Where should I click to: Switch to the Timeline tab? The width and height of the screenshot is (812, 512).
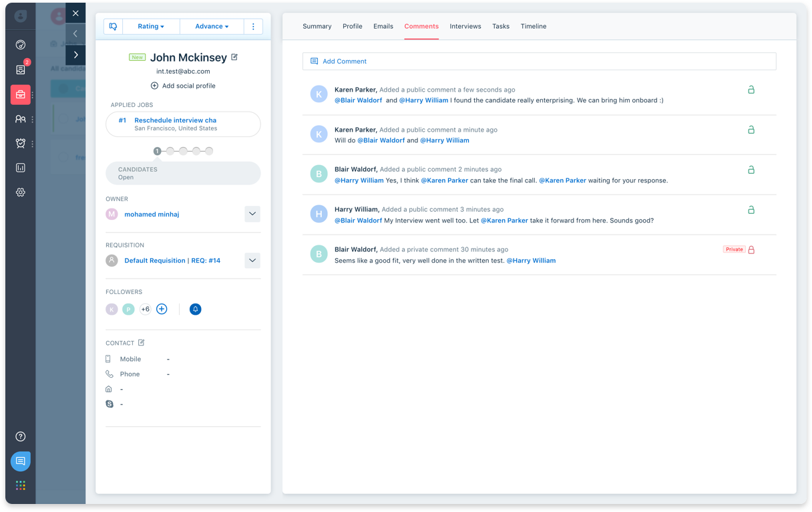pyautogui.click(x=534, y=27)
